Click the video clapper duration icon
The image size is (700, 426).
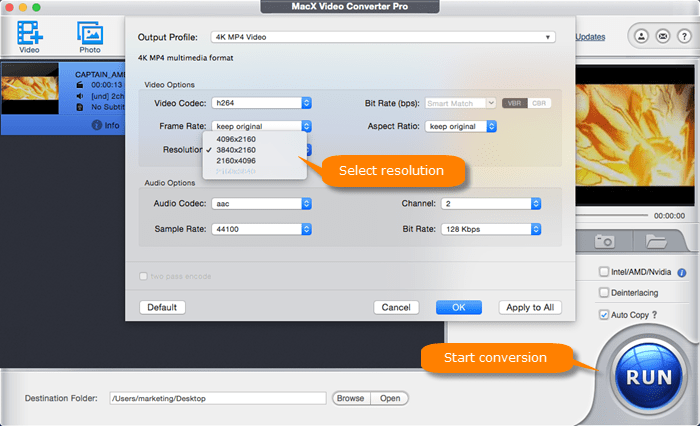(80, 85)
